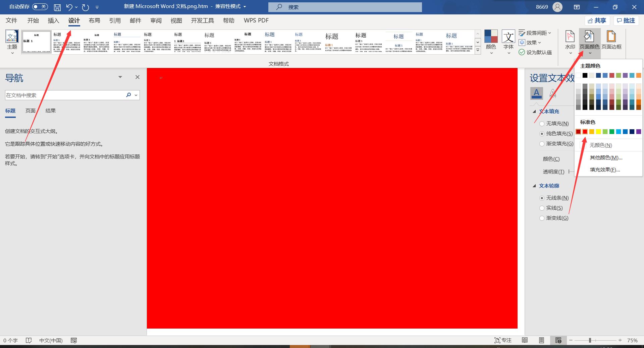
Task: Select the 纯色填充(S) radio button
Action: [x=542, y=134]
